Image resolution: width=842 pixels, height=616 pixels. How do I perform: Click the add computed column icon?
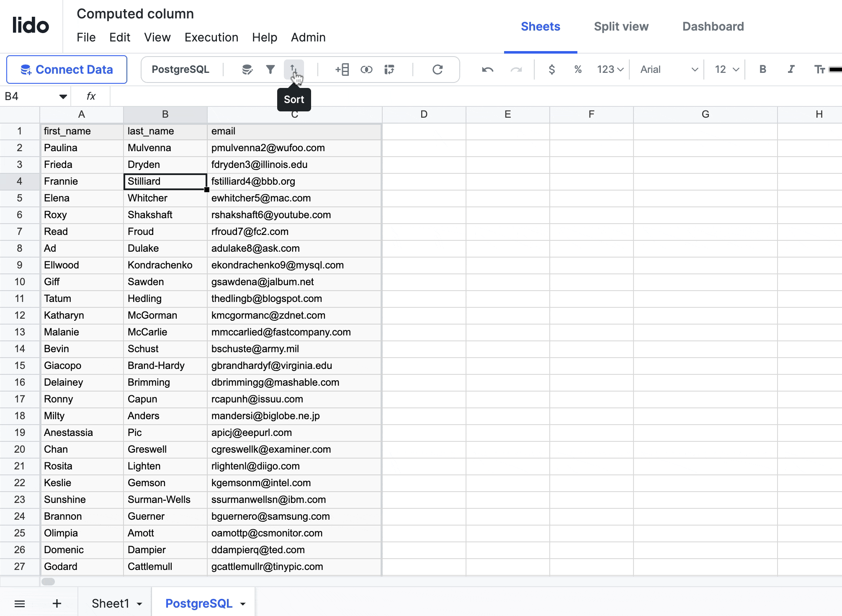coord(342,70)
